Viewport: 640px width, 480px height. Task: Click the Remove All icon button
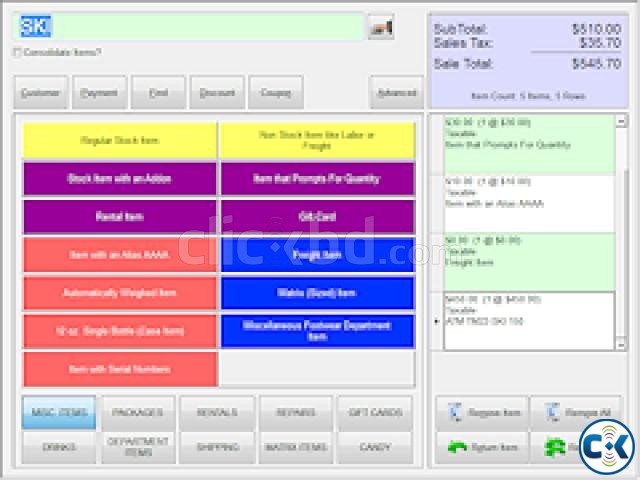coord(575,412)
